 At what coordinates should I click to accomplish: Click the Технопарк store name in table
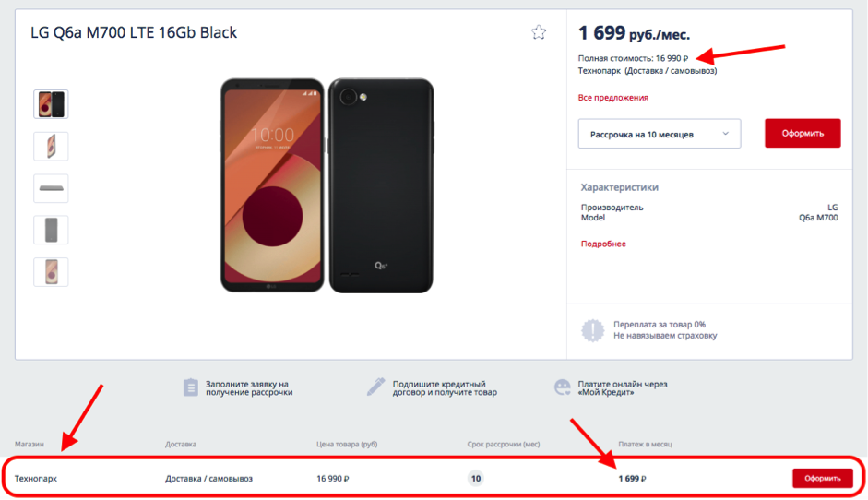click(x=35, y=479)
